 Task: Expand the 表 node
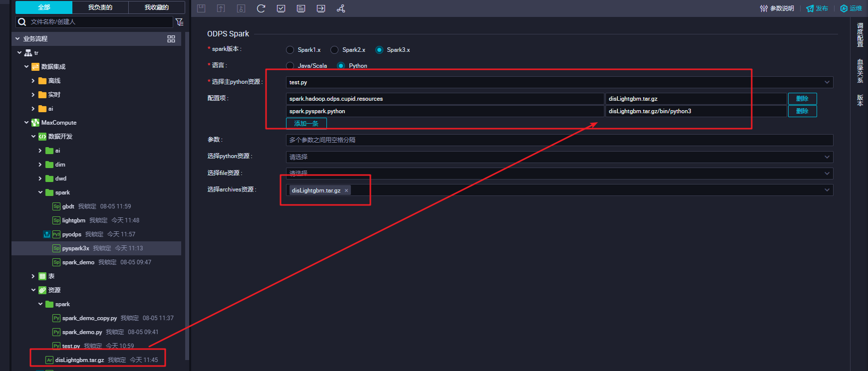click(x=33, y=276)
